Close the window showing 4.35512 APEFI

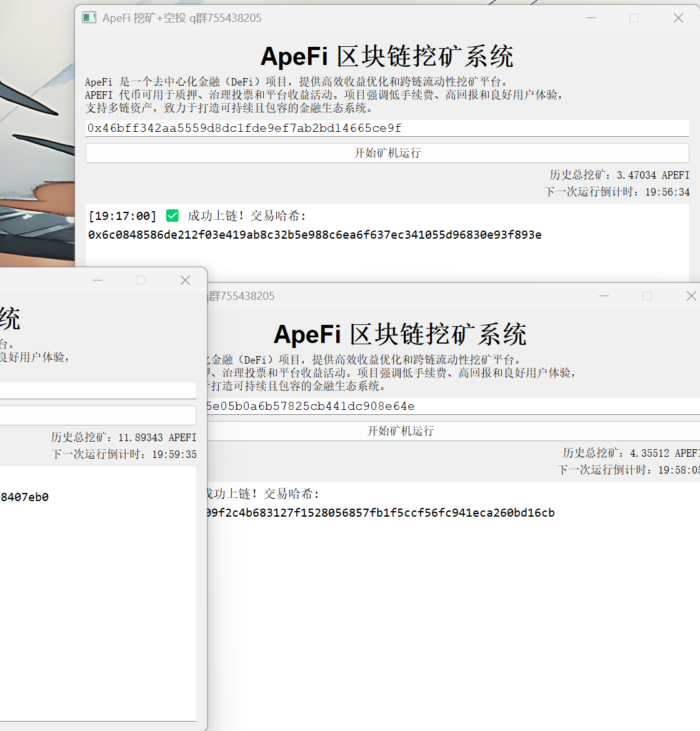pos(691,296)
